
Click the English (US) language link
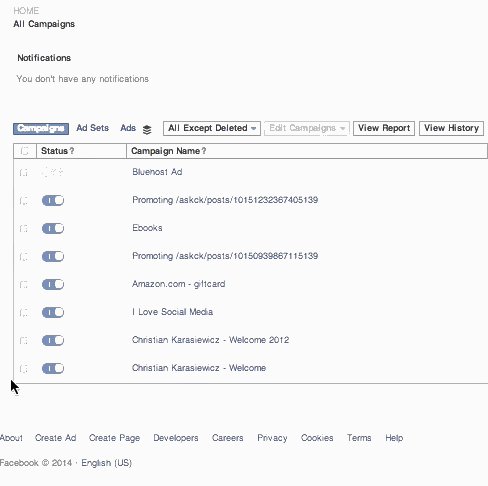(107, 463)
